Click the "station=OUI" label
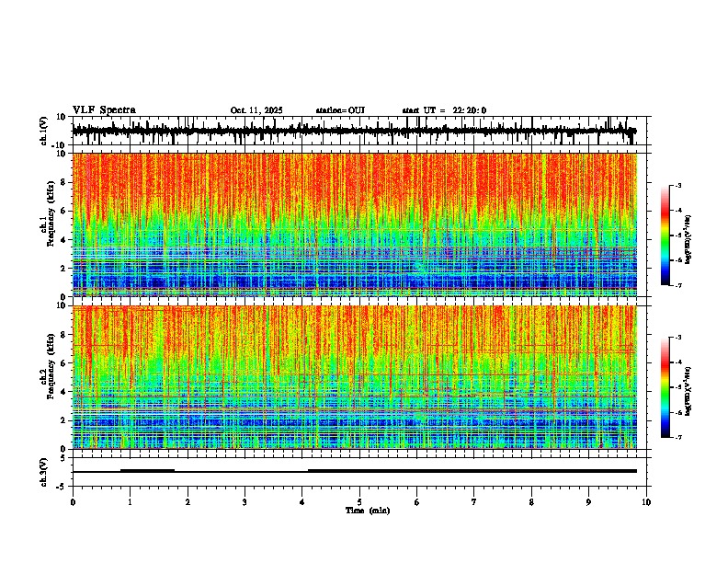 pyautogui.click(x=340, y=110)
